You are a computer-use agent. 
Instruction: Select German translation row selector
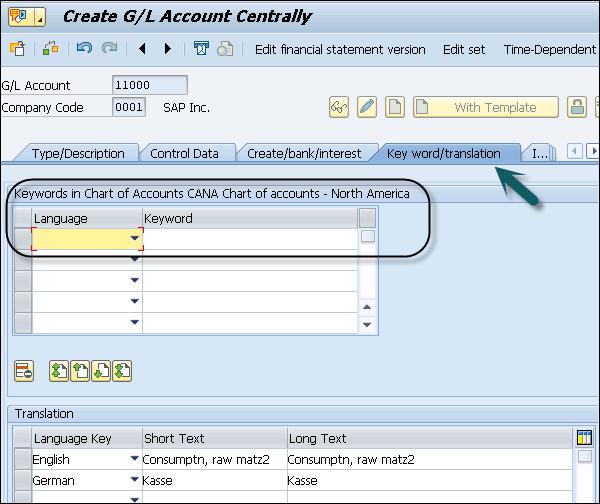(x=23, y=480)
